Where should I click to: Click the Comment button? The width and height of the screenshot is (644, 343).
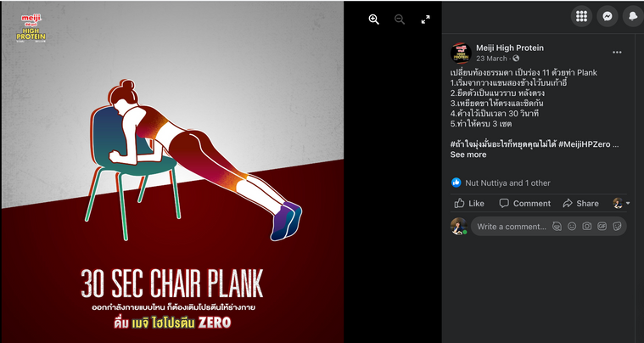(x=525, y=203)
